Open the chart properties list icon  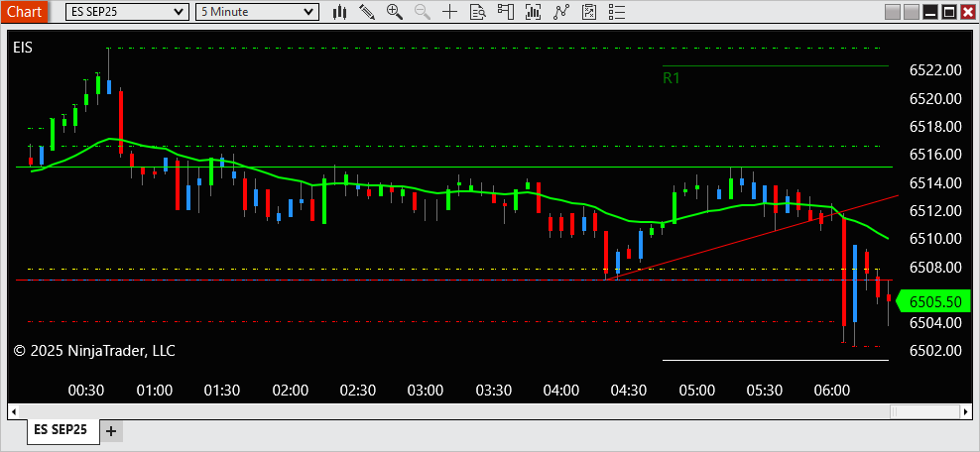tap(616, 11)
